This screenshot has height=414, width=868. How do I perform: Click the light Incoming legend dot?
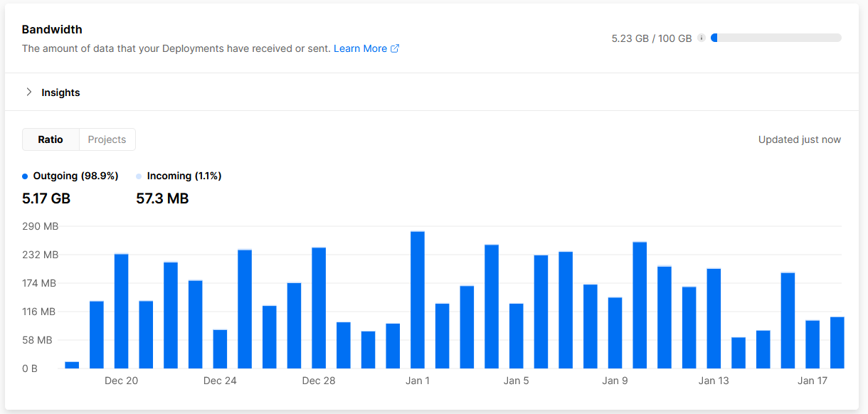139,176
